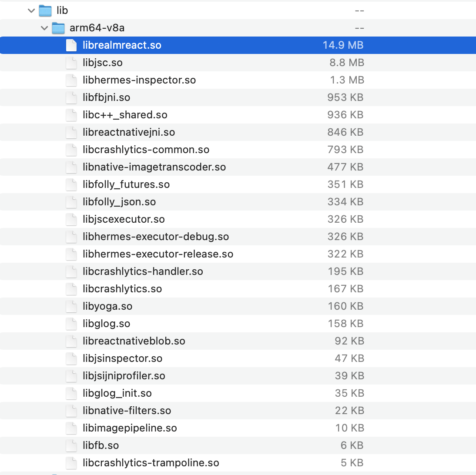The image size is (476, 475).
Task: Collapse the lib folder chevron
Action: tap(31, 11)
